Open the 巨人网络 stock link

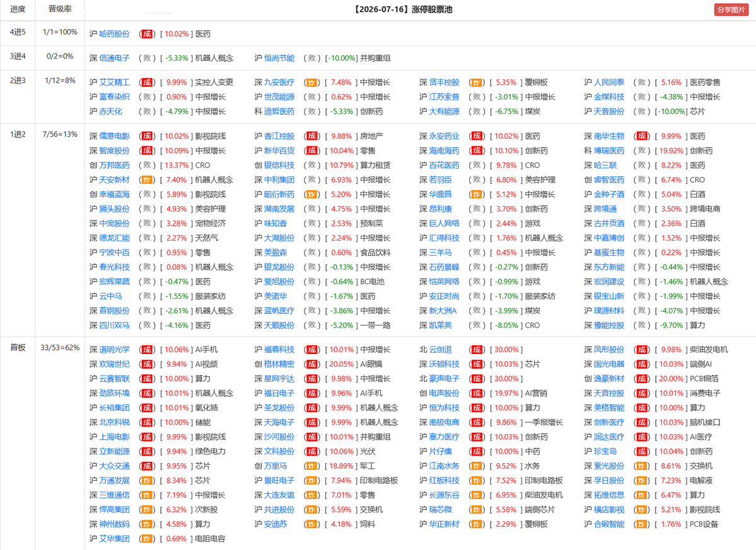[444, 224]
